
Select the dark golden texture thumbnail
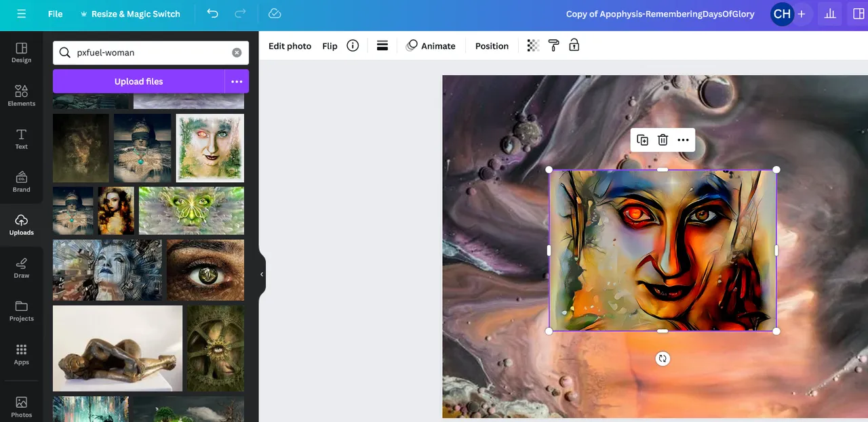[81, 148]
